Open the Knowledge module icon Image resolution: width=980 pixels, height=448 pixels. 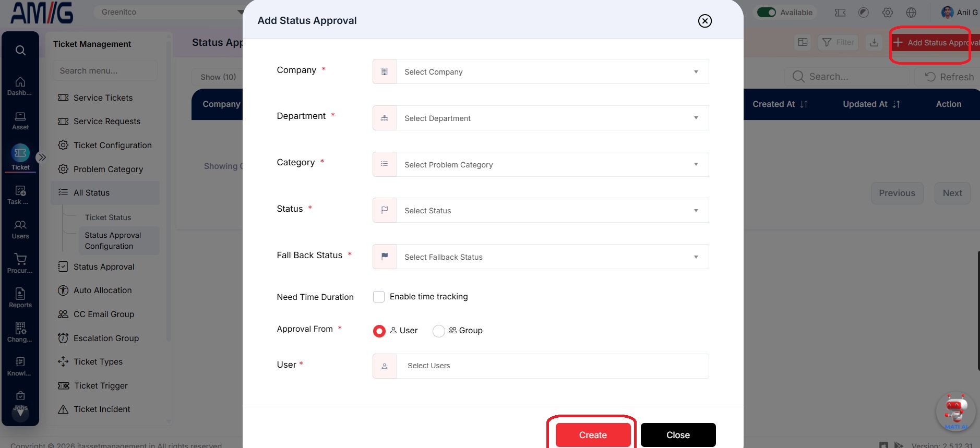(20, 366)
